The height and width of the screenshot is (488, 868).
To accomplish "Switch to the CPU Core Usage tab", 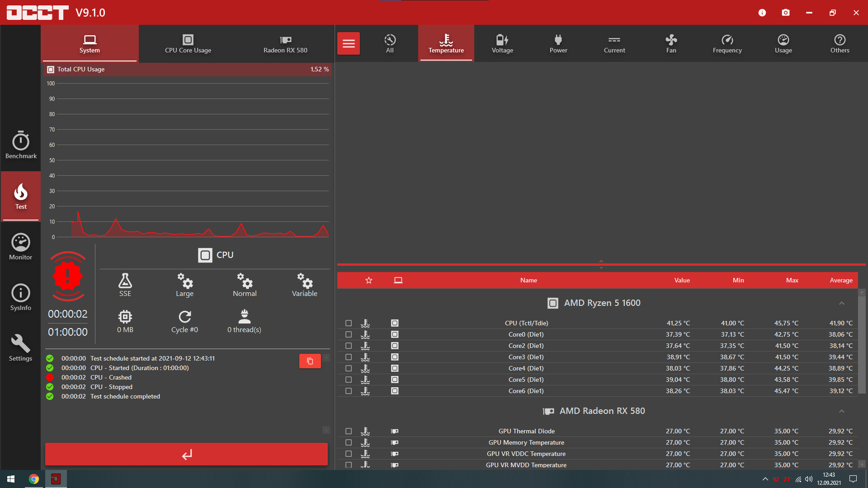I will 188,43.
